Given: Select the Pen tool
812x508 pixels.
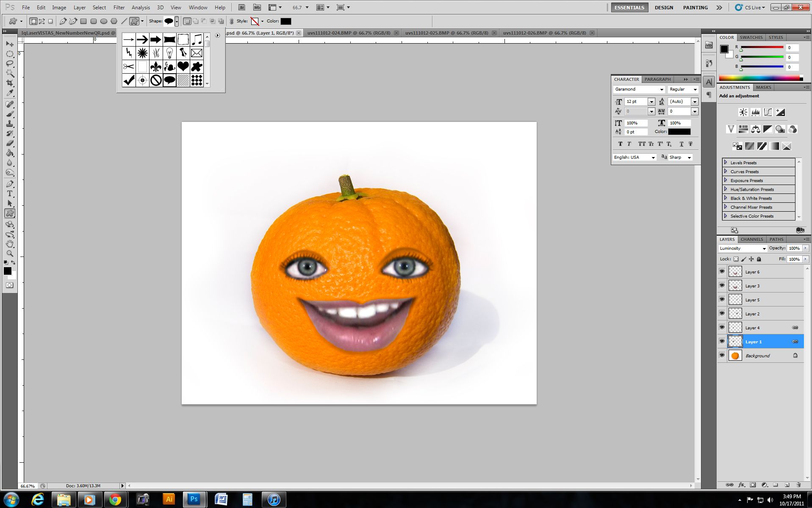Looking at the screenshot, I should tap(9, 184).
